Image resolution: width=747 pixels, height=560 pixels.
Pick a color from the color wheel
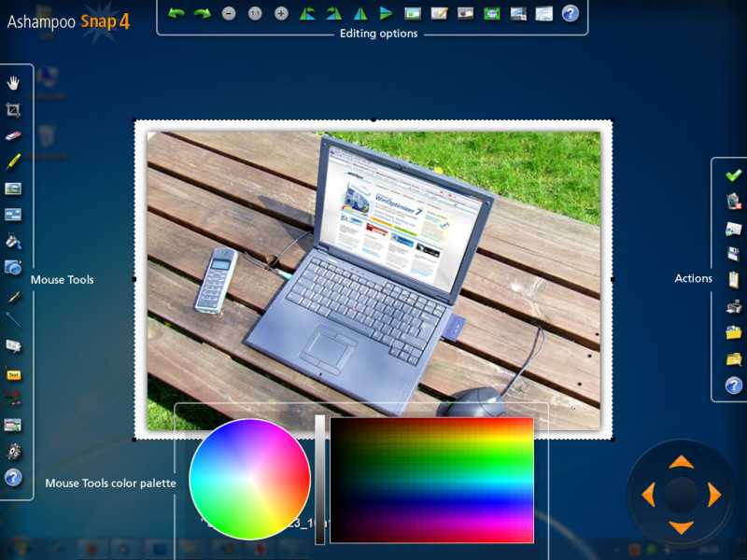click(x=248, y=480)
